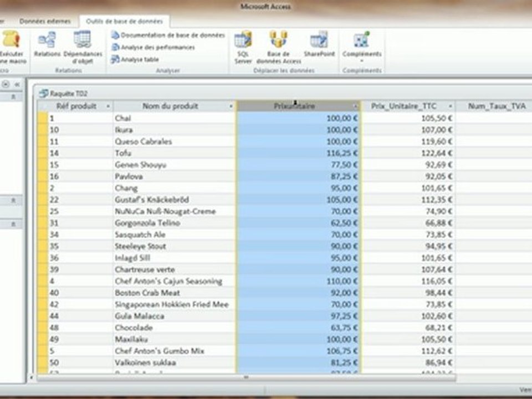Click the cell 'Gorgonzola Telino'

175,223
